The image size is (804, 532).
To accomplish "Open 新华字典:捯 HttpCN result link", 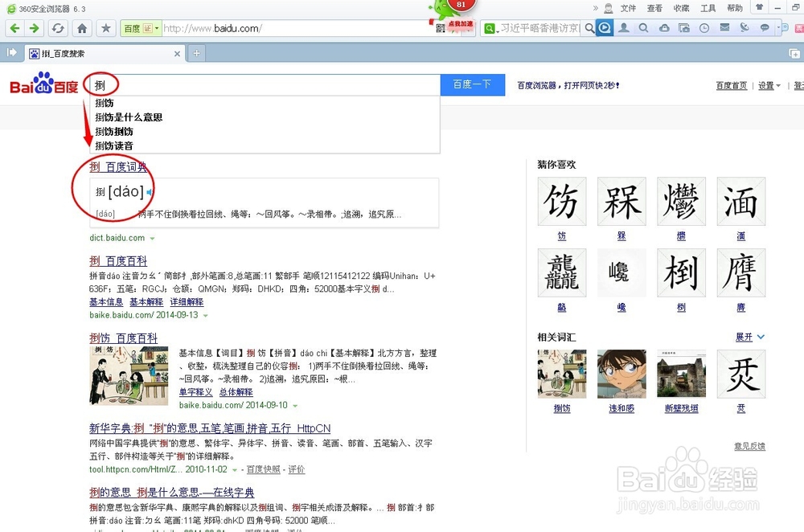I will click(x=210, y=428).
